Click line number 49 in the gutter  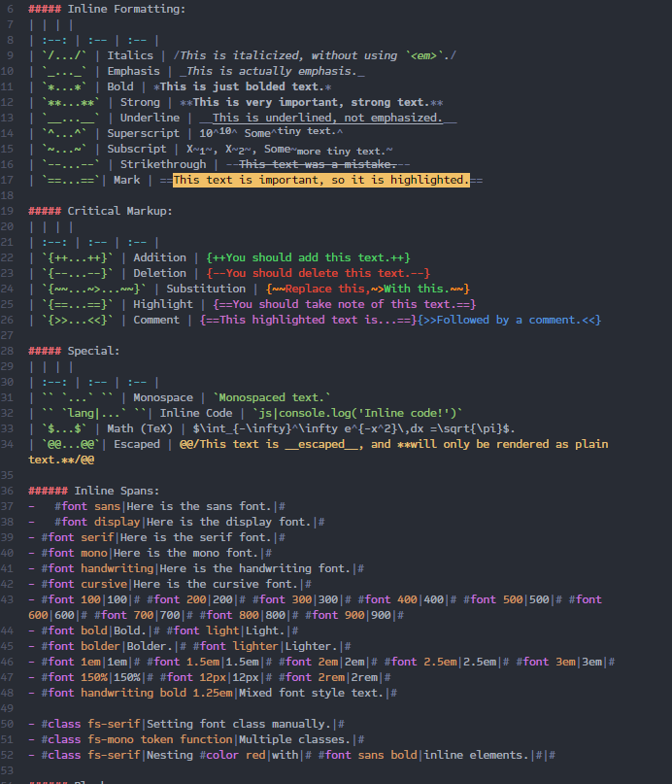(x=7, y=708)
